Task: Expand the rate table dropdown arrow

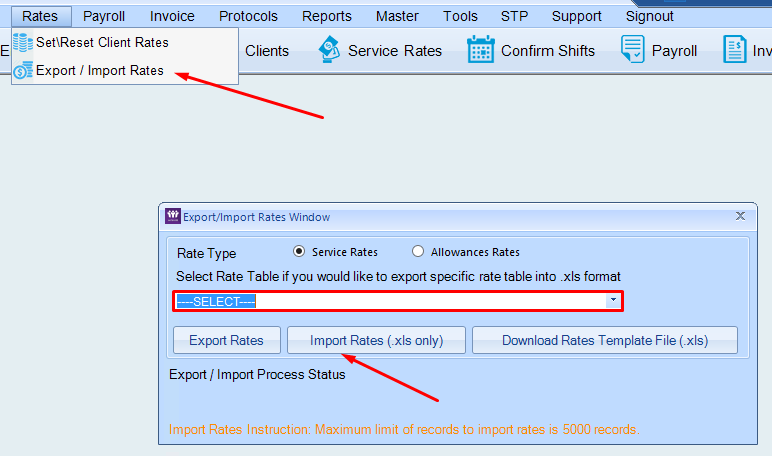Action: (x=613, y=300)
